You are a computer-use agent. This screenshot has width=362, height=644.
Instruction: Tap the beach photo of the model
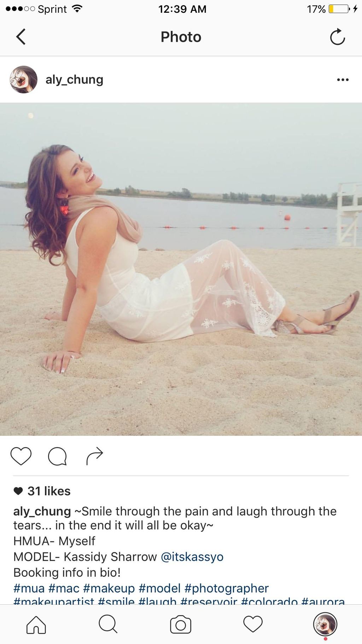coord(181,269)
